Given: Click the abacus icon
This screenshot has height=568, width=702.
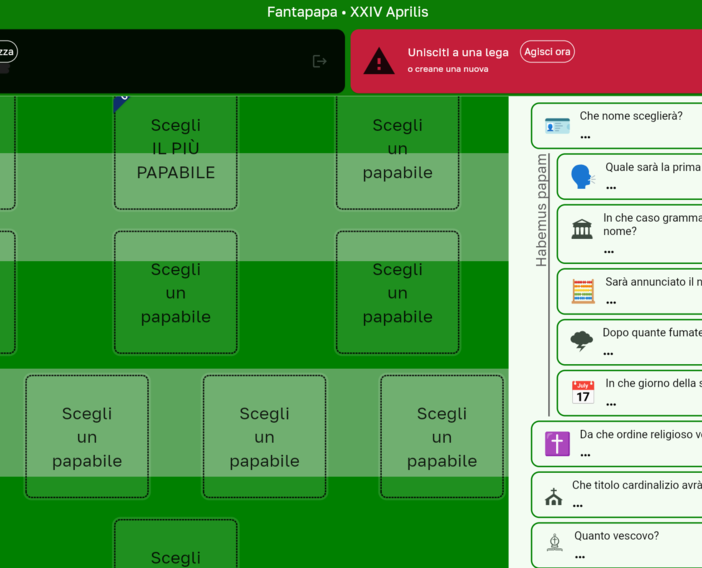Looking at the screenshot, I should click(x=583, y=291).
